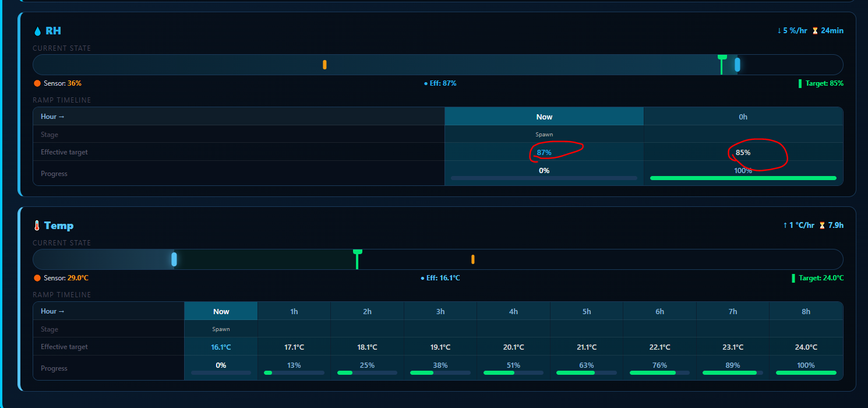Click the 18.1°C effective target cell
Image resolution: width=868 pixels, height=408 pixels.
(x=367, y=347)
